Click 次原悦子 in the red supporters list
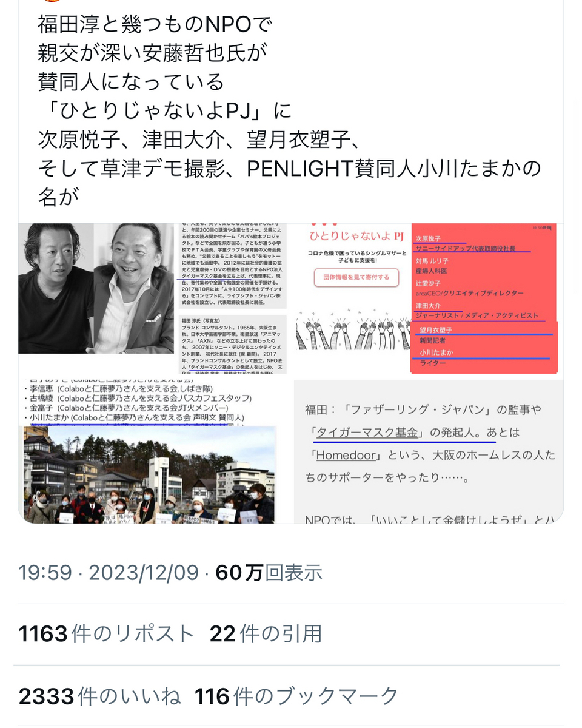 point(427,239)
